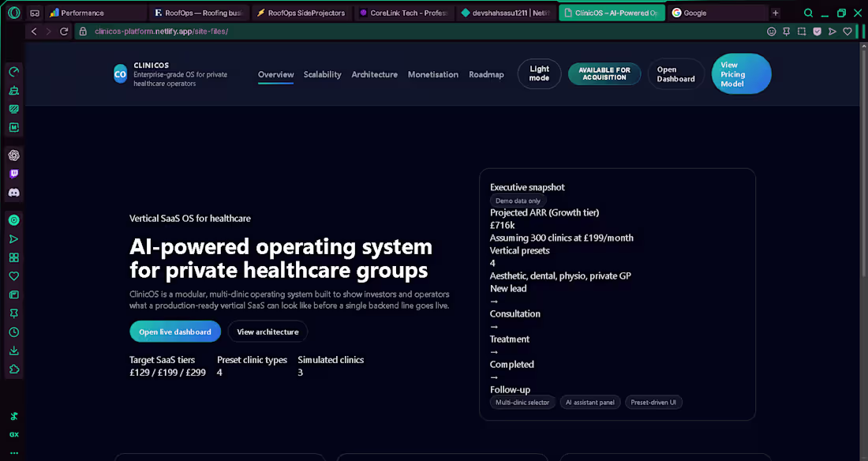Click the search icon in the title bar
Image resolution: width=868 pixels, height=461 pixels.
tap(809, 13)
